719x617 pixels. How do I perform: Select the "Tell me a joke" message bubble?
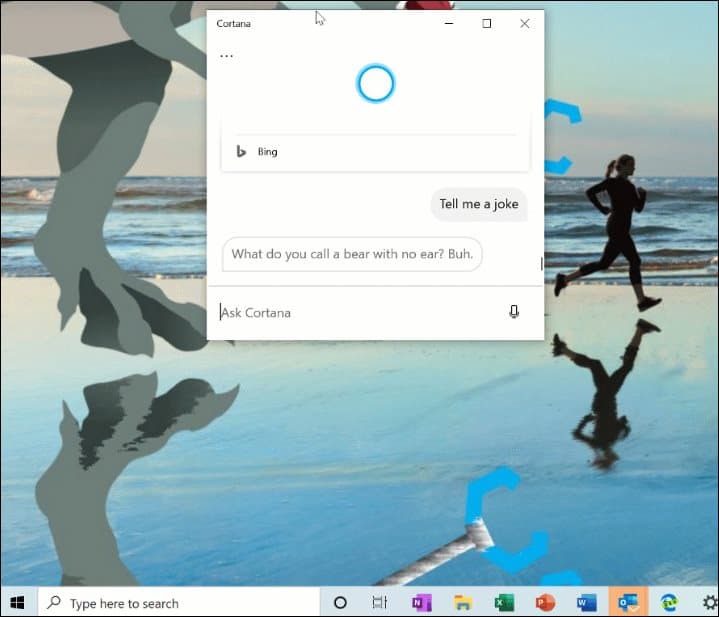click(x=479, y=204)
